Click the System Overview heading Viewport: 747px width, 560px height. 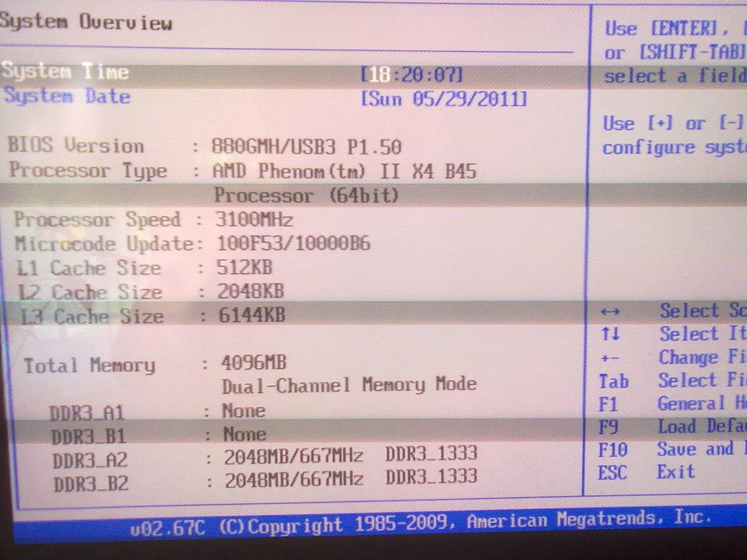pos(86,22)
